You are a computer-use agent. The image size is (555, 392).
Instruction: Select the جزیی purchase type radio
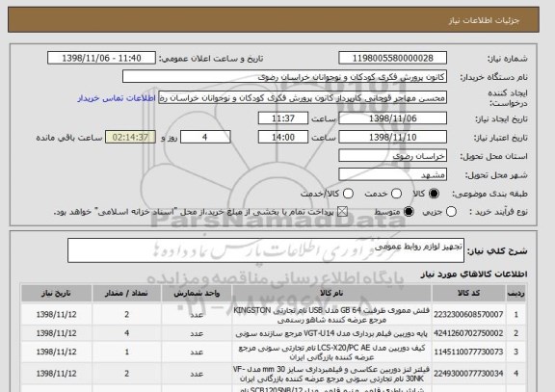(451, 212)
